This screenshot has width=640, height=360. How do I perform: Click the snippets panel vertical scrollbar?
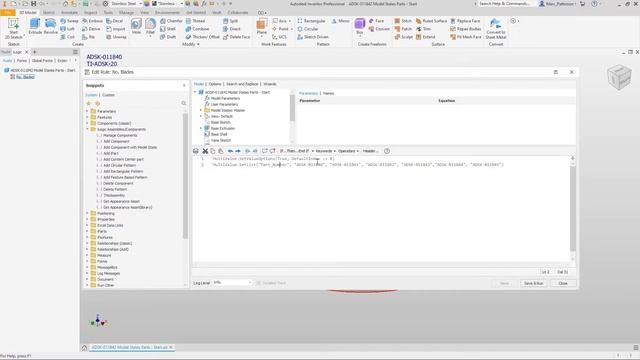click(x=185, y=176)
